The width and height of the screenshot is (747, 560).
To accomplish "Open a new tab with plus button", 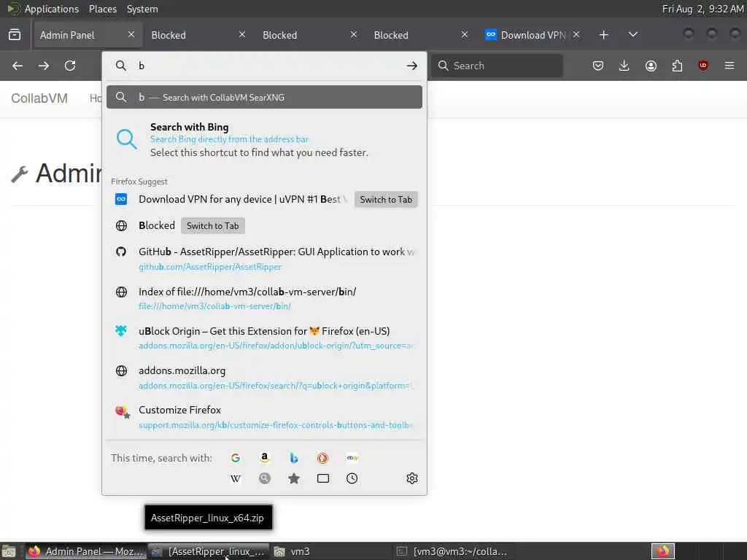I will click(x=603, y=35).
